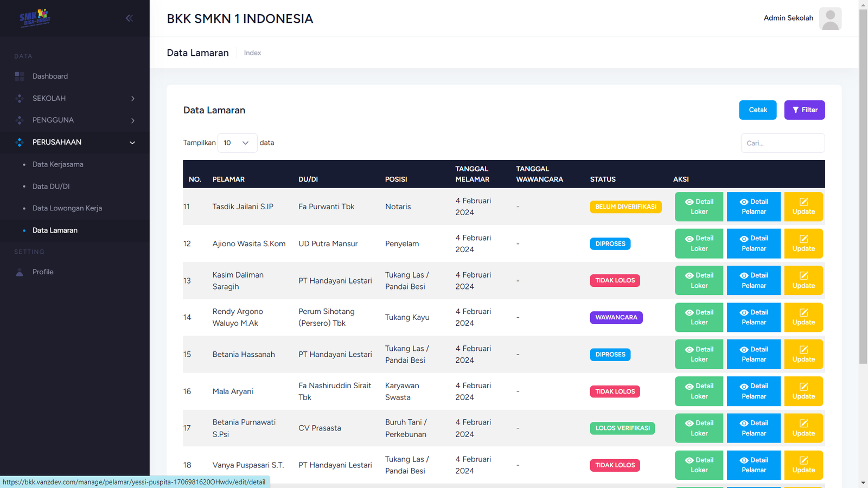Viewport: 868px width, 488px height.
Task: Collapse the sidebar with double-chevron icon
Action: 129,18
